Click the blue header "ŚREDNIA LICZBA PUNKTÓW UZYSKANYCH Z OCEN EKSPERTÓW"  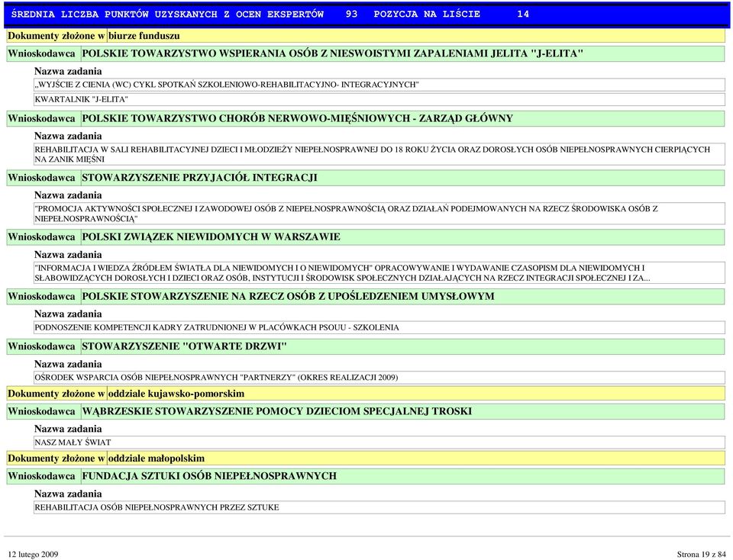pos(167,14)
